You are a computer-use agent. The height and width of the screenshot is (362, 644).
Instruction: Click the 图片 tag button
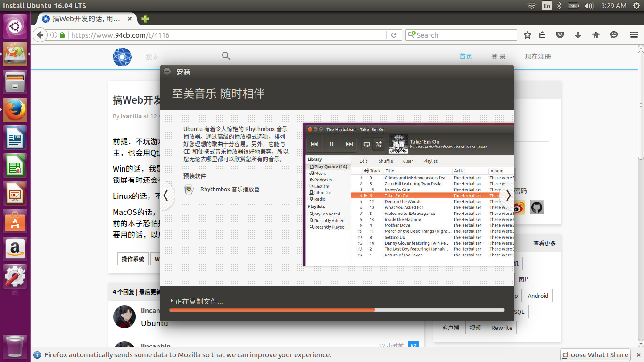pyautogui.click(x=524, y=280)
